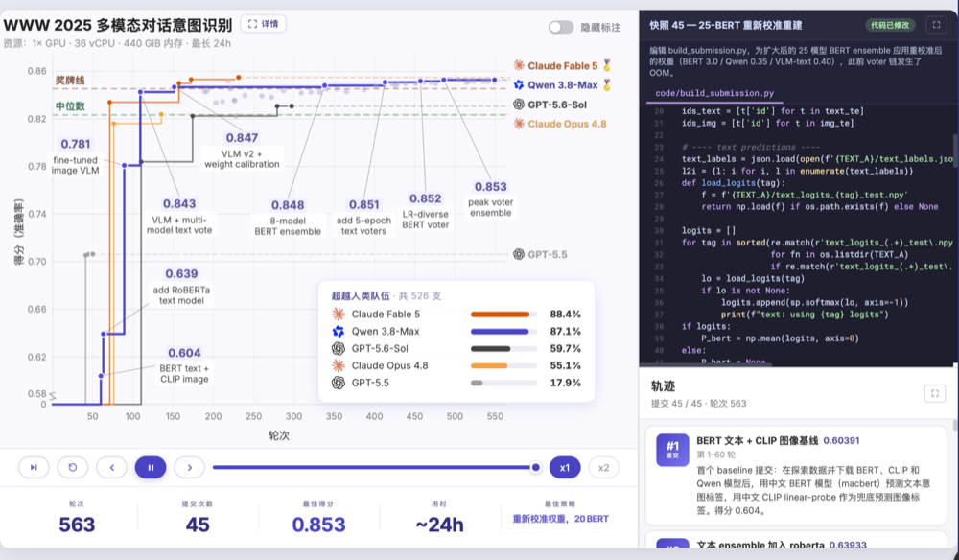Click the 中位数 median line label
Image resolution: width=959 pixels, height=560 pixels.
coord(70,105)
